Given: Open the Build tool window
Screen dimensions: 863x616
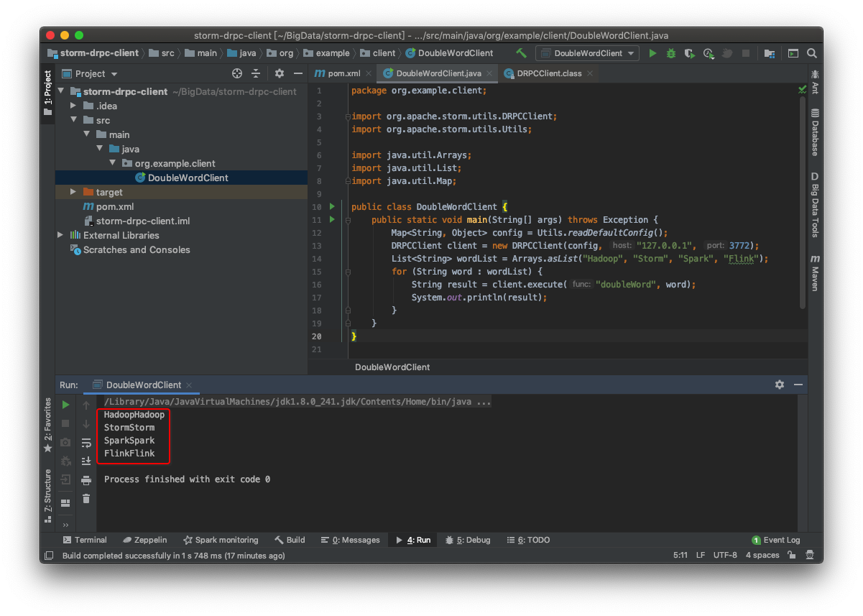Looking at the screenshot, I should coord(290,540).
